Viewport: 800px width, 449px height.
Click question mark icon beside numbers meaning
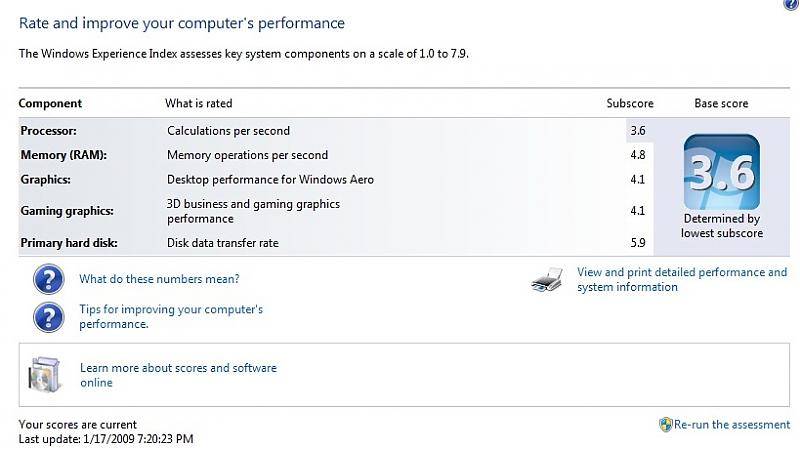coord(48,279)
